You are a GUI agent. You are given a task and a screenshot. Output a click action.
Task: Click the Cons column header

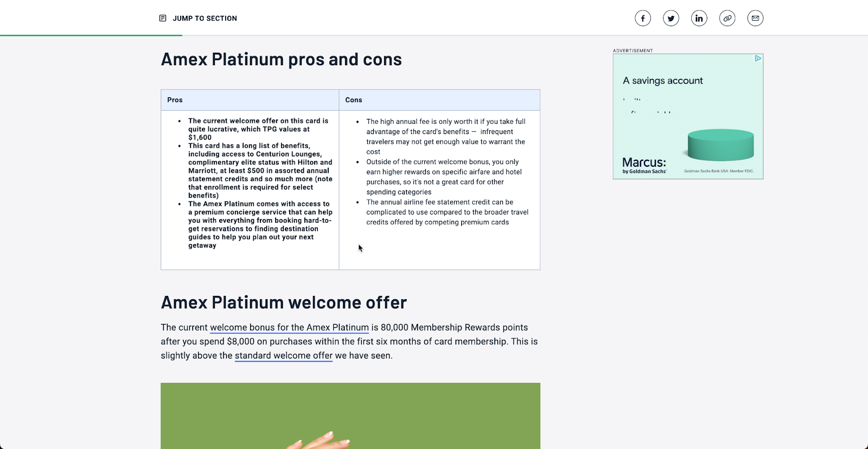439,100
